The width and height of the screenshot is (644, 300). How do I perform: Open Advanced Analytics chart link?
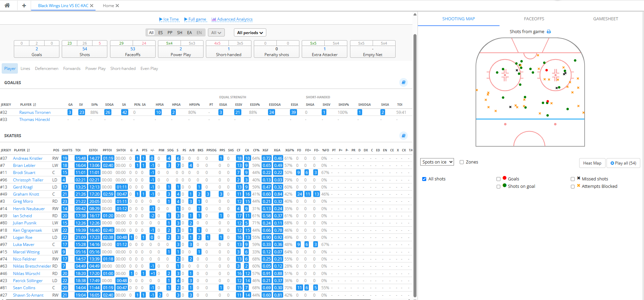(x=232, y=19)
